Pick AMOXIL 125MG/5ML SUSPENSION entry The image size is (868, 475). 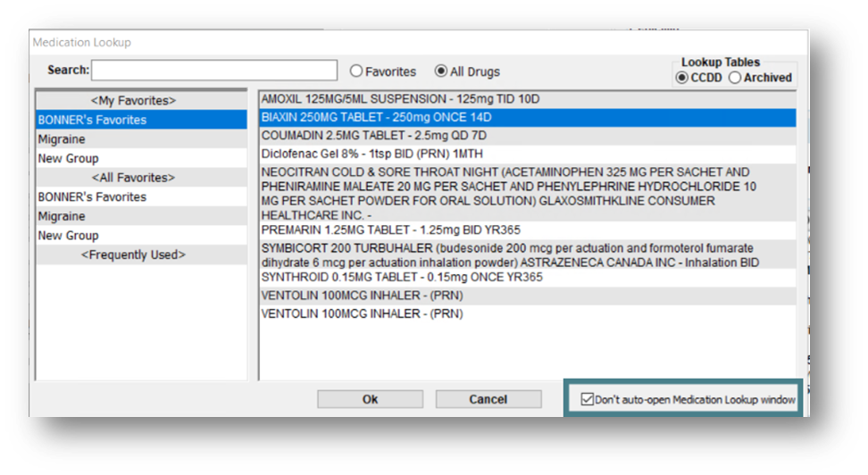tap(528, 99)
